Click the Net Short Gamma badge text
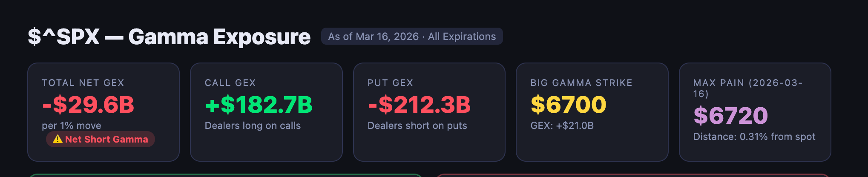This screenshot has width=868, height=177. pos(106,139)
